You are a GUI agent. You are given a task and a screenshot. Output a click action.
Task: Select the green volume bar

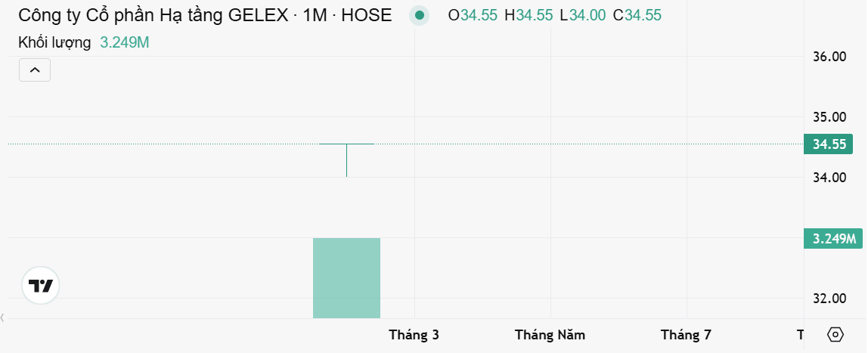tap(346, 277)
